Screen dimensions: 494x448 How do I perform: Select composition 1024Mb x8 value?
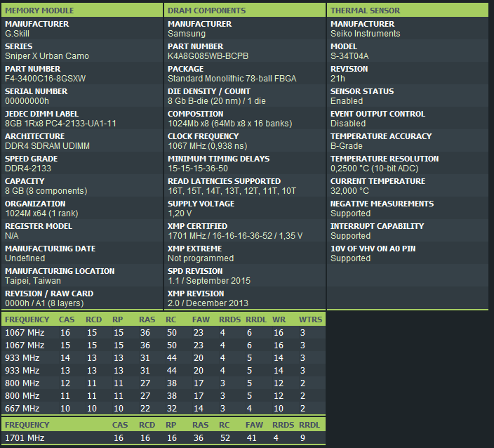(x=230, y=124)
